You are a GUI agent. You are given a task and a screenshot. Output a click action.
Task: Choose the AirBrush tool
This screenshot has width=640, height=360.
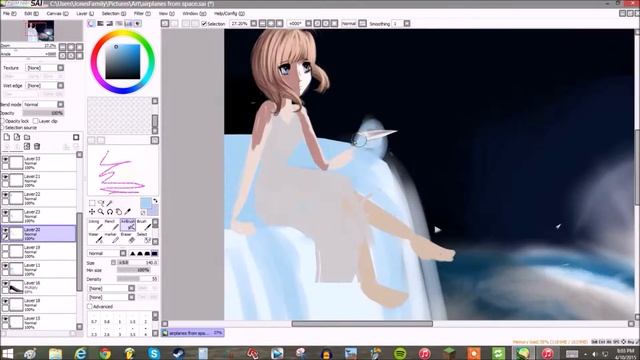pyautogui.click(x=128, y=225)
